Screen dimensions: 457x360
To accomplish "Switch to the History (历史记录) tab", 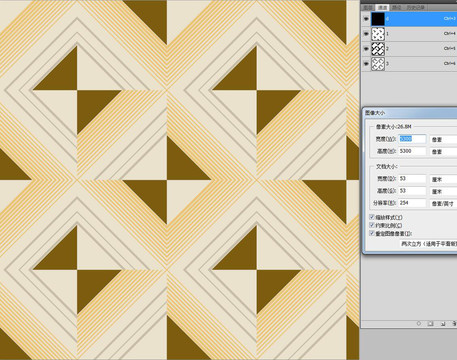I will (415, 7).
